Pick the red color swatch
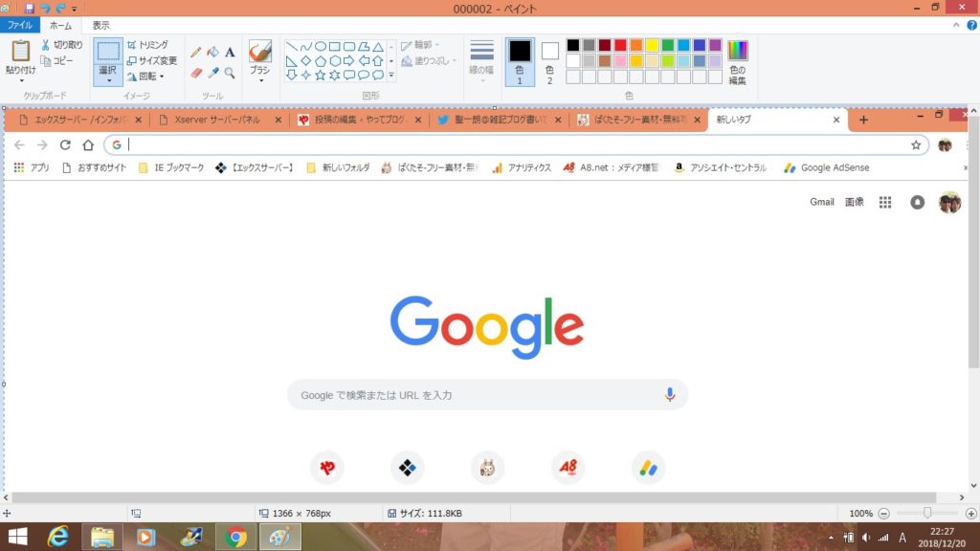 click(620, 45)
